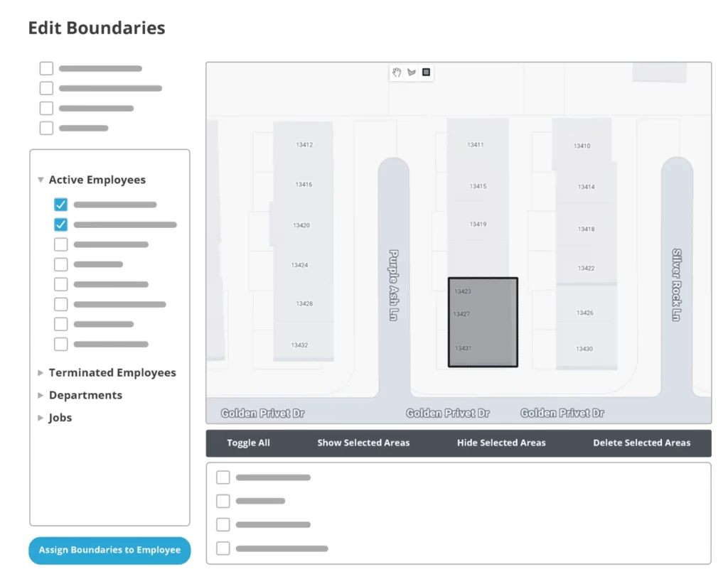This screenshot has height=584, width=728.
Task: Collapse the Active Employees section
Action: pyautogui.click(x=41, y=180)
